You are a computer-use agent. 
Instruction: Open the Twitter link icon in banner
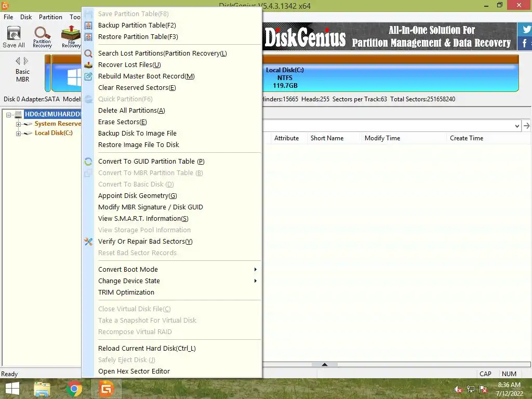click(526, 30)
